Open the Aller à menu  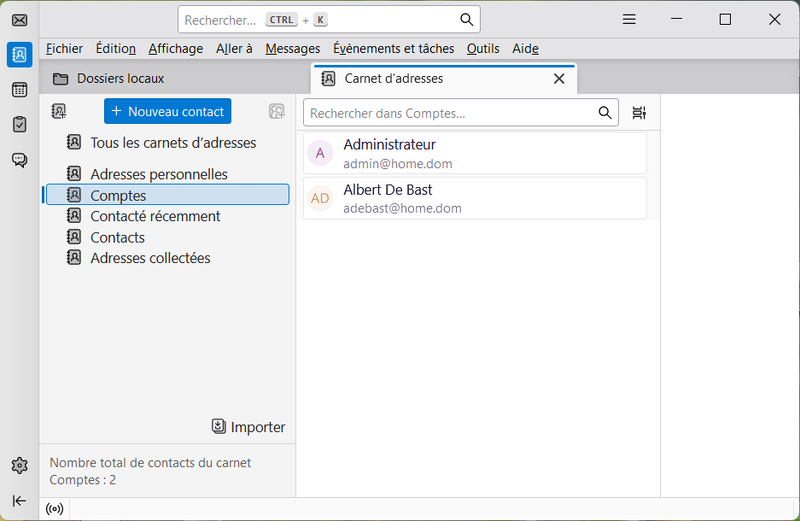(234, 48)
